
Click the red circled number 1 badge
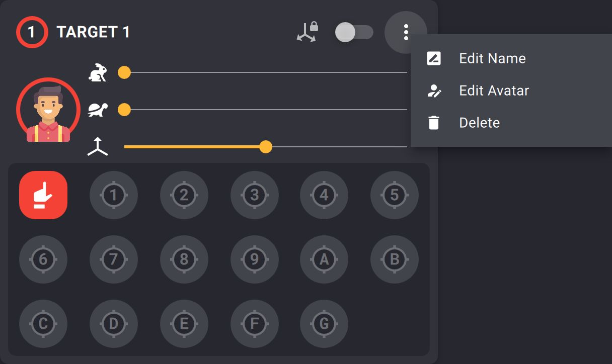point(32,33)
